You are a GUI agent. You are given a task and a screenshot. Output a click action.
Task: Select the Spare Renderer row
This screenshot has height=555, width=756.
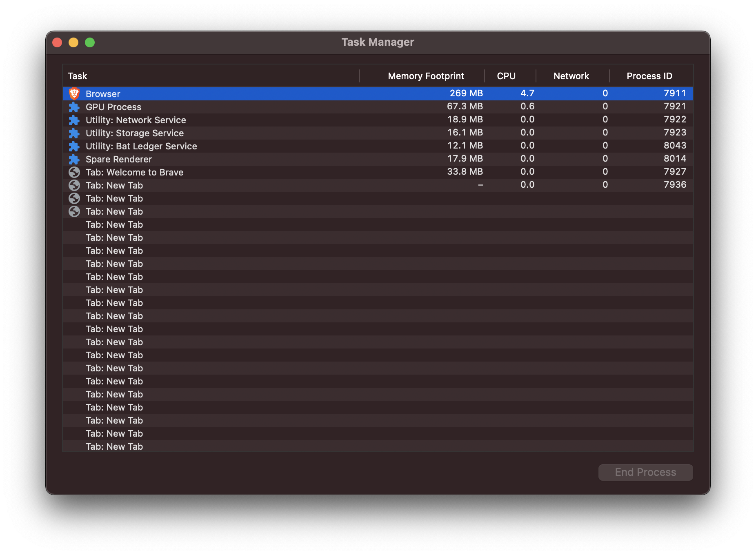coord(378,159)
